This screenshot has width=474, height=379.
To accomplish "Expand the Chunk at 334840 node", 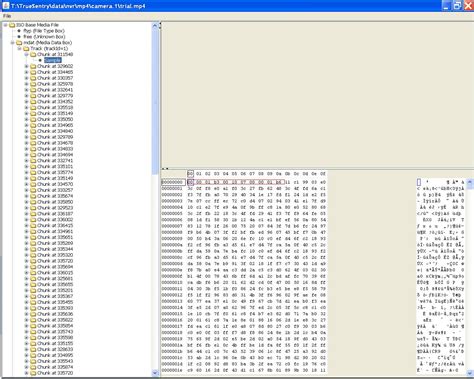I will [26, 131].
